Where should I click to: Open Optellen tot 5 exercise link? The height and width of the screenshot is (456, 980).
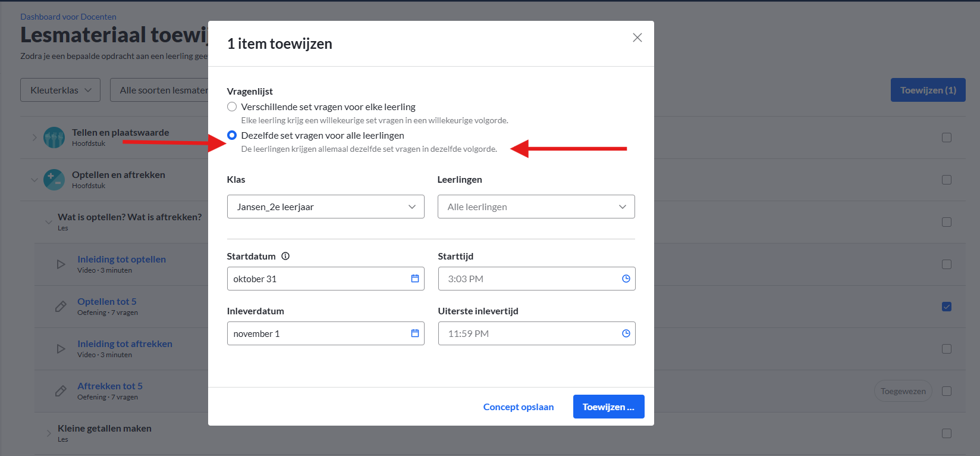point(107,301)
